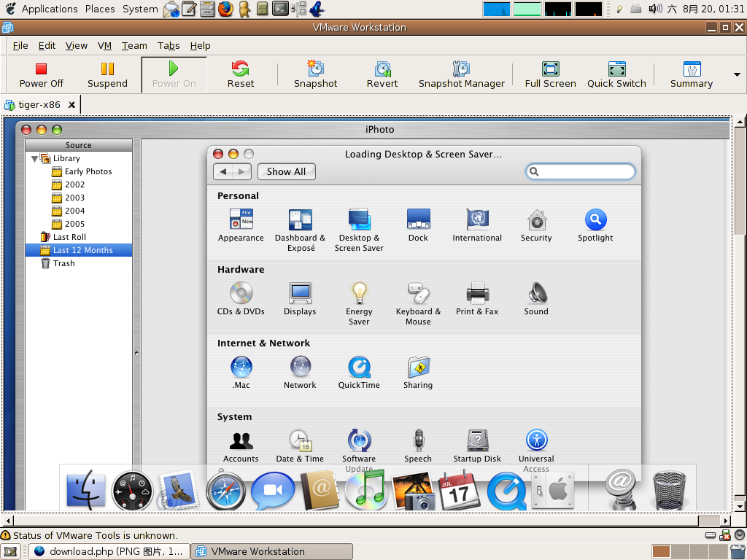Take a Snapshot of the VM

[x=315, y=75]
